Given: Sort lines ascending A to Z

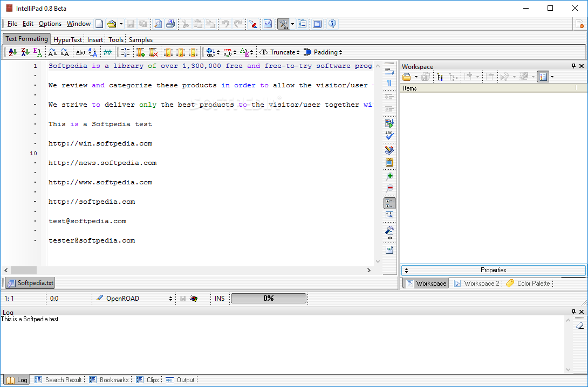Looking at the screenshot, I should click(x=13, y=52).
